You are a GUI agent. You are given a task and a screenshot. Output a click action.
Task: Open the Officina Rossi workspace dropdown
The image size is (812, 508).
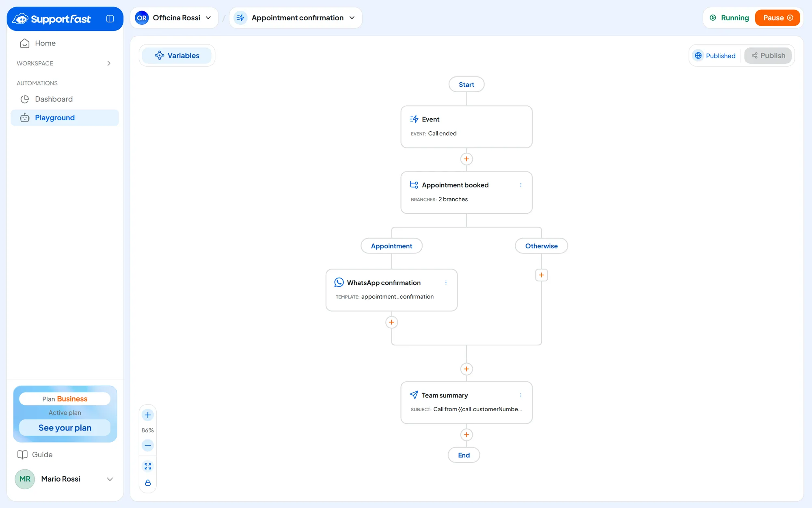[174, 18]
